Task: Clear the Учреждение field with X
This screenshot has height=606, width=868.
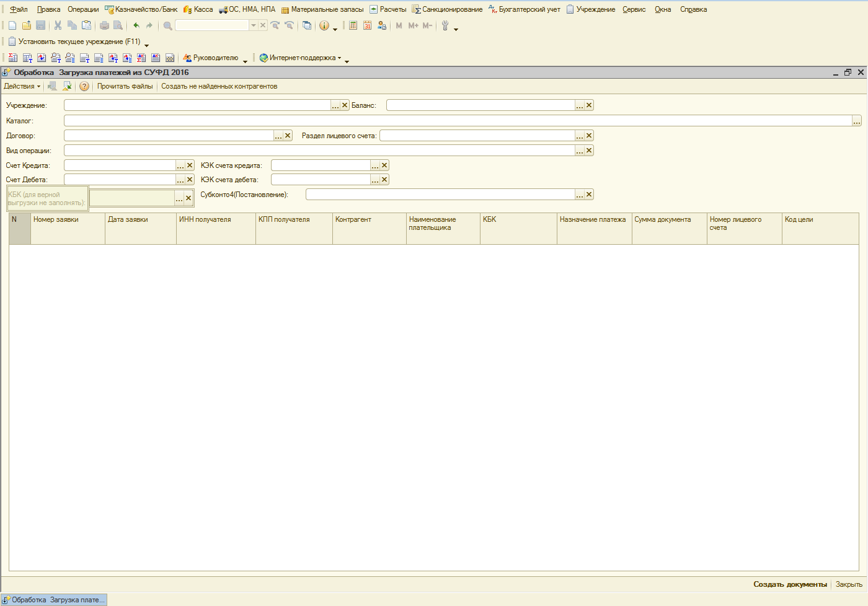Action: (x=345, y=105)
